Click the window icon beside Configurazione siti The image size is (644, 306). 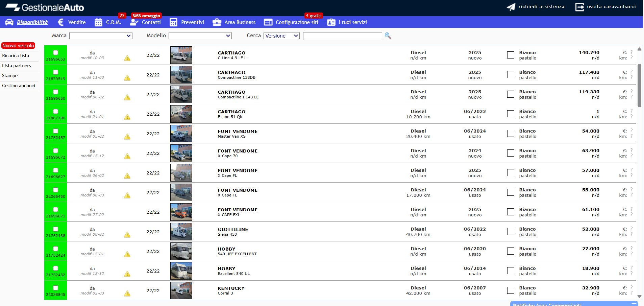pyautogui.click(x=268, y=22)
